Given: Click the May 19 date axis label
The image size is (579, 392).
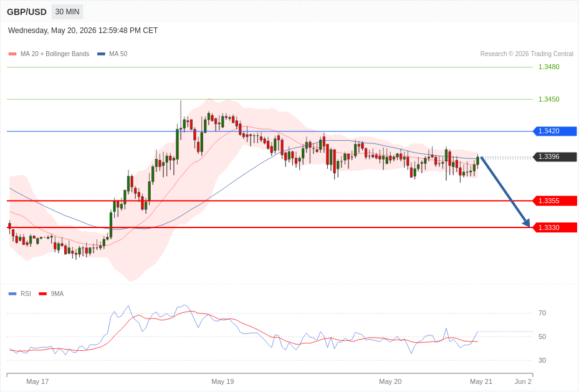Looking at the screenshot, I should 223,381.
